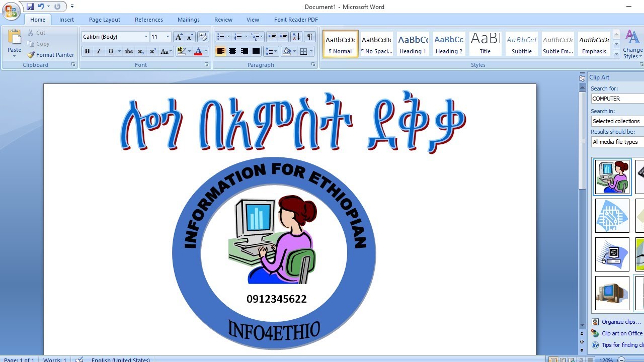Toggle superscript formatting
The width and height of the screenshot is (644, 362).
(x=152, y=51)
